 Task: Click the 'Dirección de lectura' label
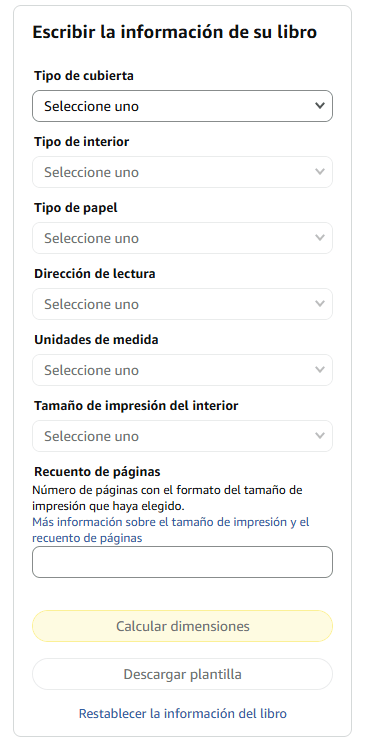tap(95, 274)
